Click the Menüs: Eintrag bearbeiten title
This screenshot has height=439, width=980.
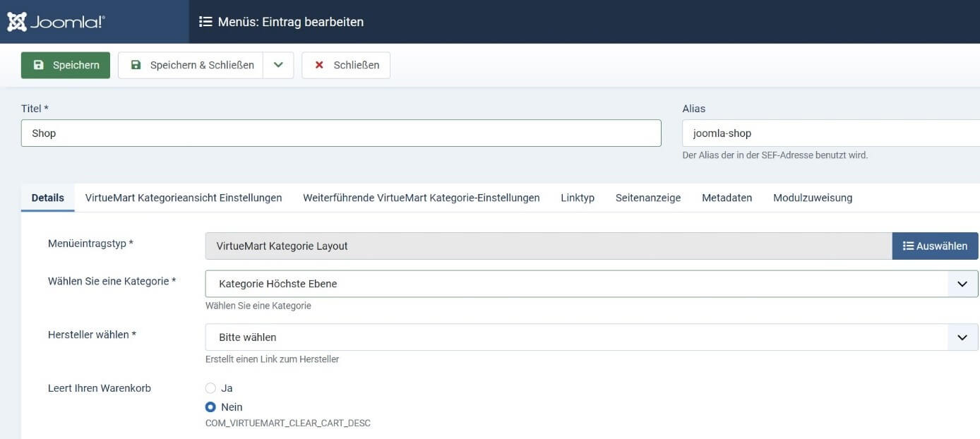click(291, 22)
